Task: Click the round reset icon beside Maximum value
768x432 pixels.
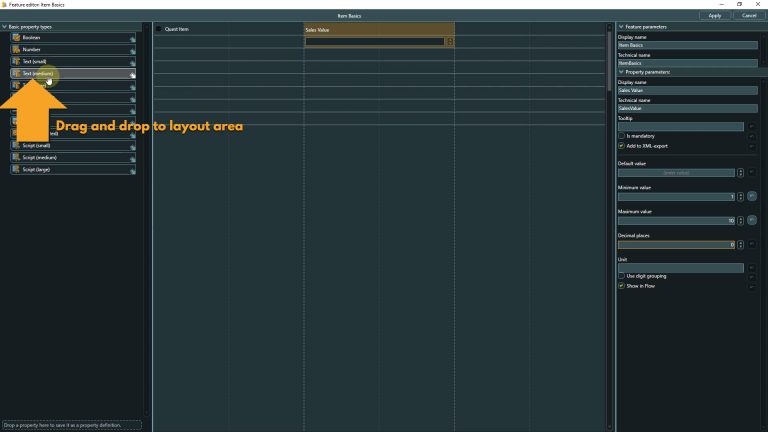Action: point(752,220)
